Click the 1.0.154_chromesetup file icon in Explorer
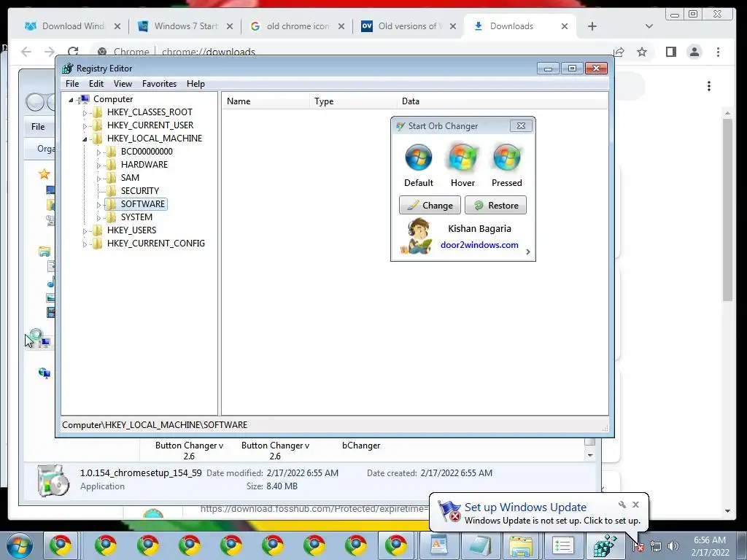The image size is (747, 560). (x=53, y=480)
